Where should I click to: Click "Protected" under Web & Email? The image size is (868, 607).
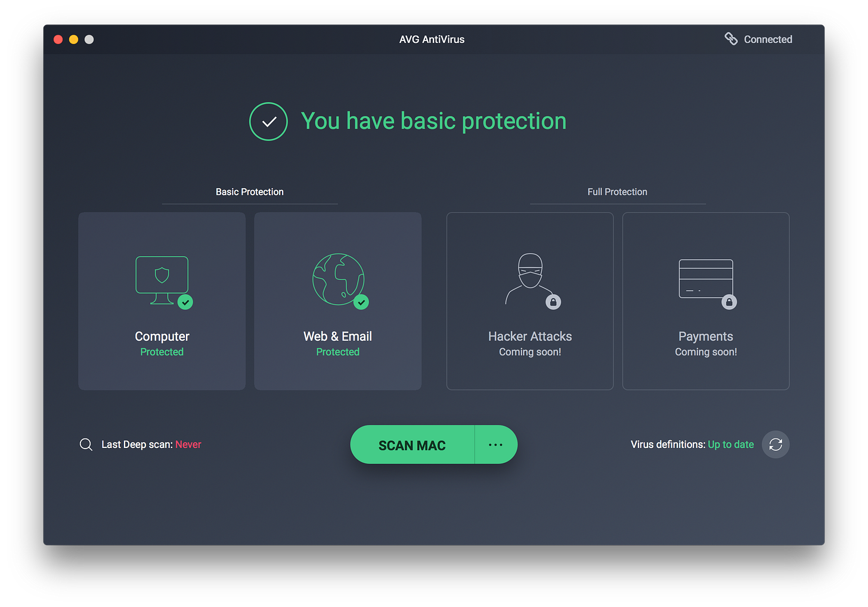point(338,352)
